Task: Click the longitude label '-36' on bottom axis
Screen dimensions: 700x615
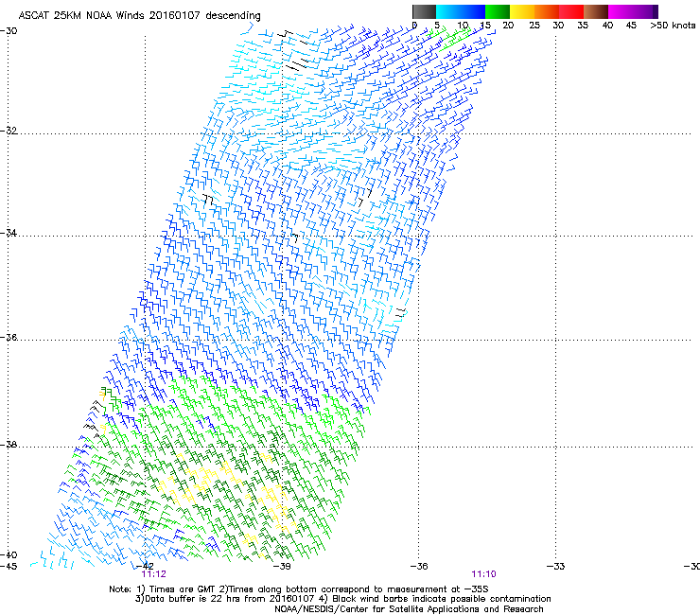Action: (x=419, y=567)
